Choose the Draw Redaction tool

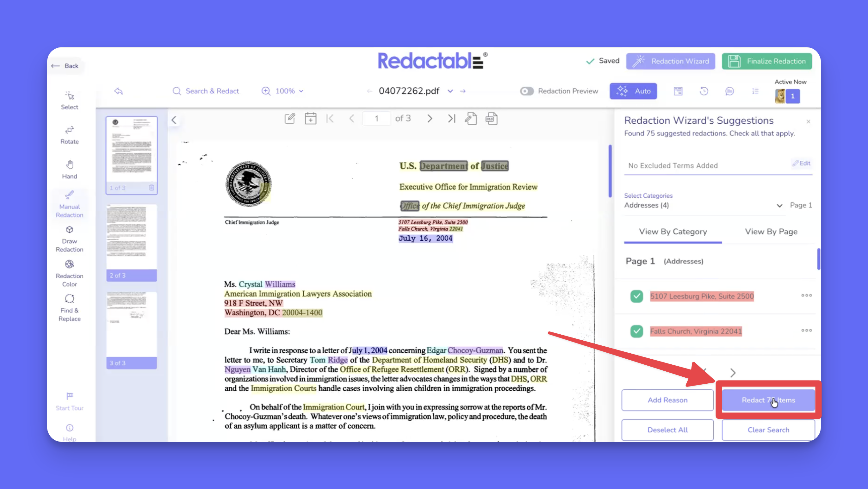point(69,239)
